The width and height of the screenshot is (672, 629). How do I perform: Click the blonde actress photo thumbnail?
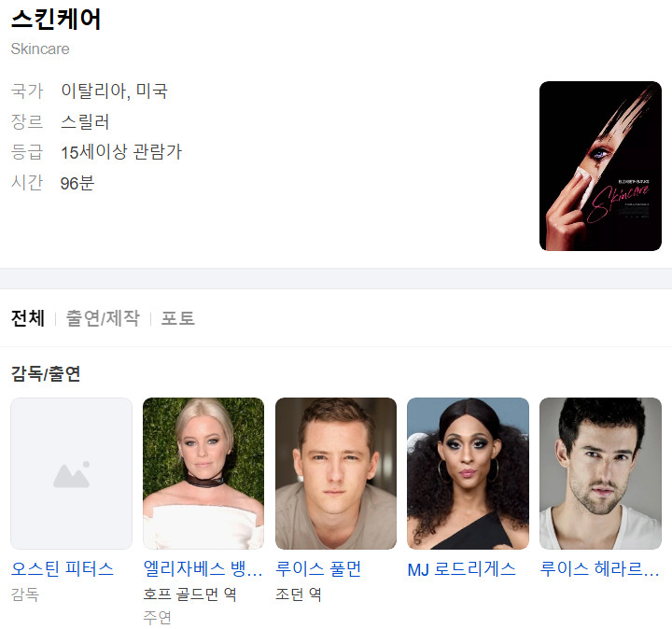pyautogui.click(x=203, y=473)
